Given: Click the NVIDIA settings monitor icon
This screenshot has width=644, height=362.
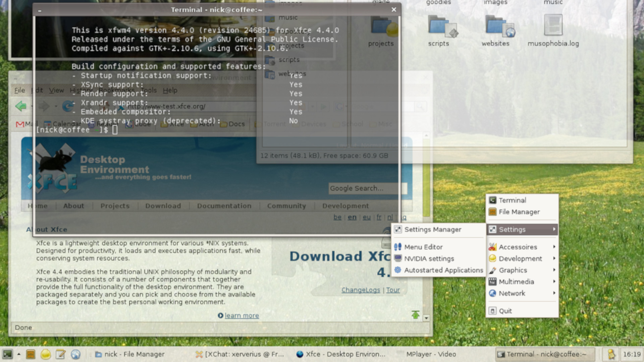Looking at the screenshot, I should 398,258.
